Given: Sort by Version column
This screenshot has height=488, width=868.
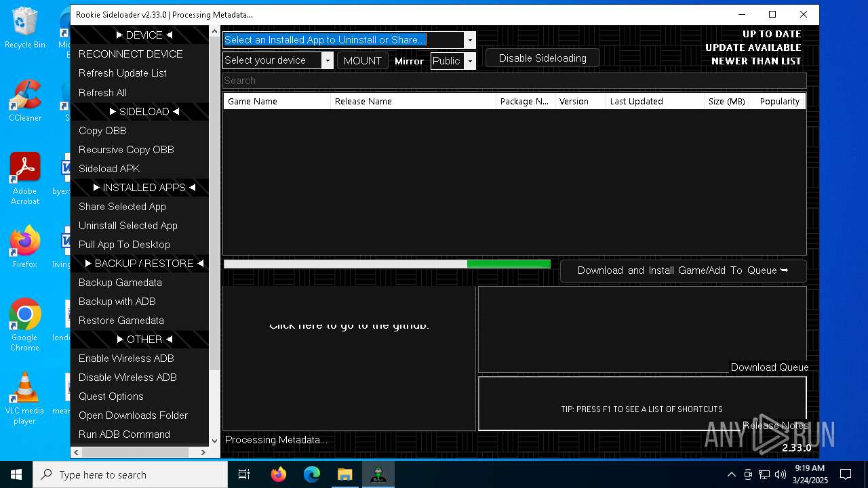Looking at the screenshot, I should (x=580, y=101).
